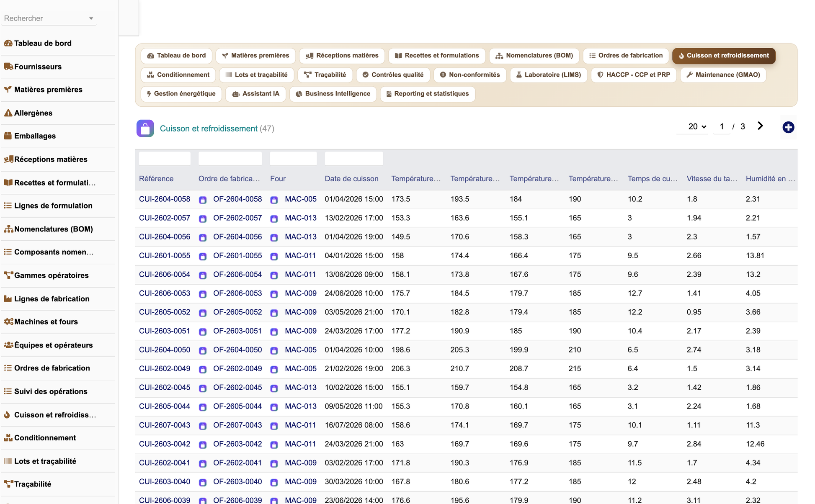Screen dimensions: 815x504
Task: Open order link OF-2603-0042
Action: [237, 444]
